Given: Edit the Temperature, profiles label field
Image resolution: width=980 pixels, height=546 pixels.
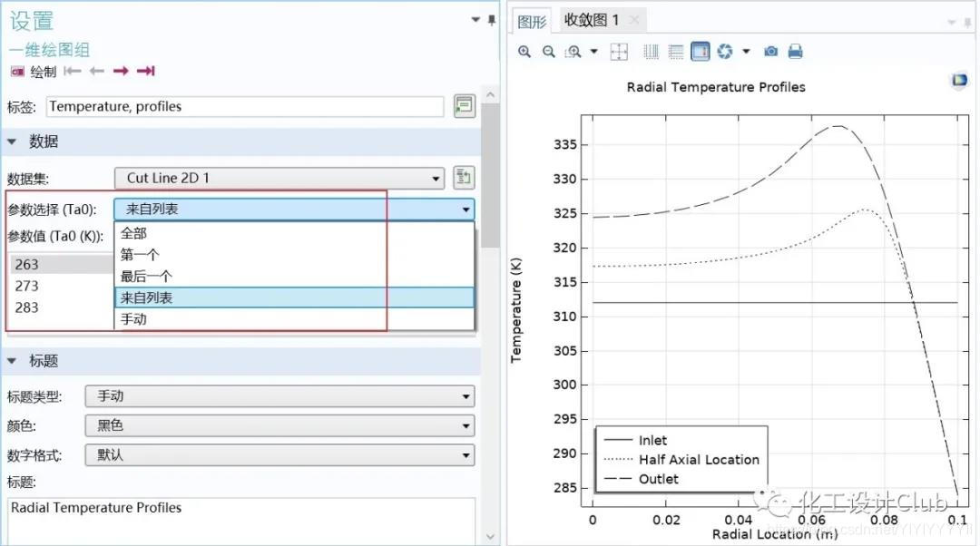Looking at the screenshot, I should 245,107.
